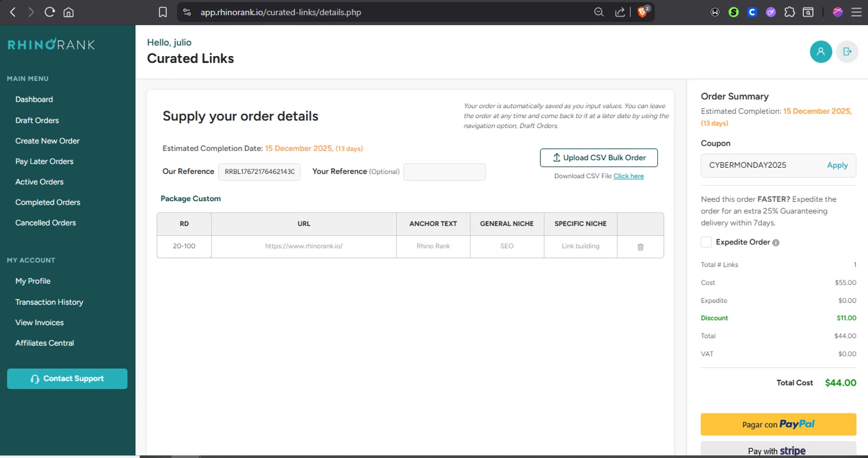Screen dimensions: 868x458
Task: Open Pay Later Orders
Action: coord(45,161)
